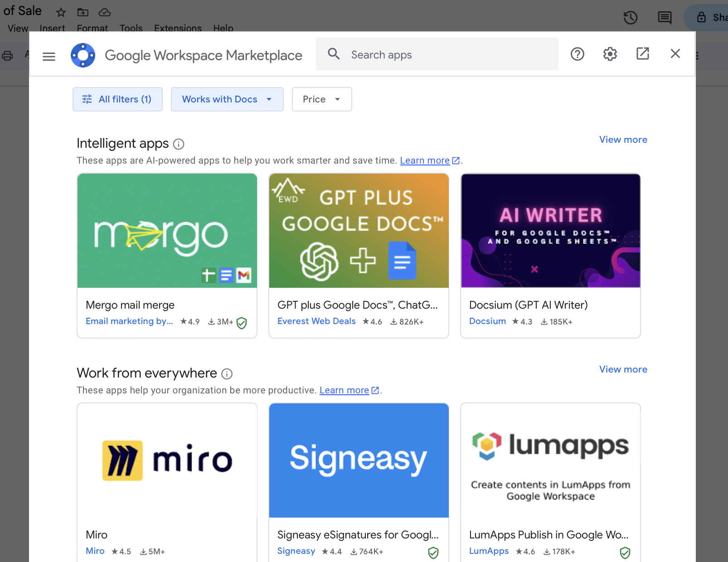Open the Extensions menu in Docs
Image resolution: width=728 pixels, height=562 pixels.
pyautogui.click(x=178, y=28)
